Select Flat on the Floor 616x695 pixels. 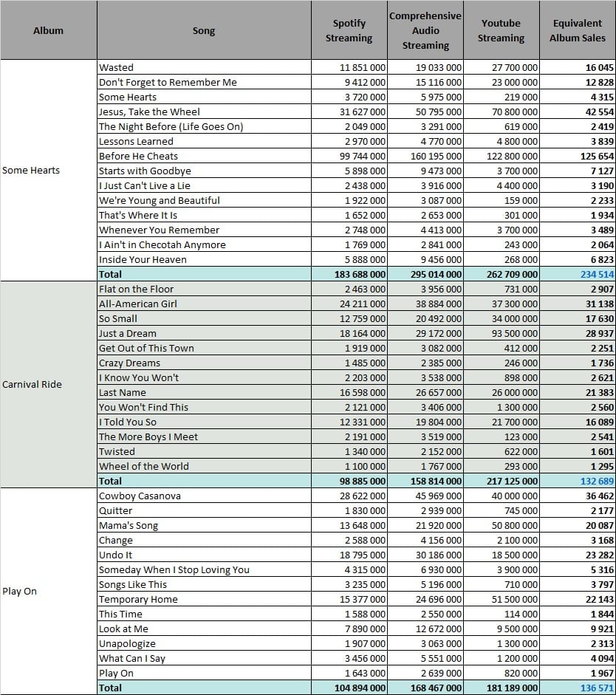click(x=204, y=289)
